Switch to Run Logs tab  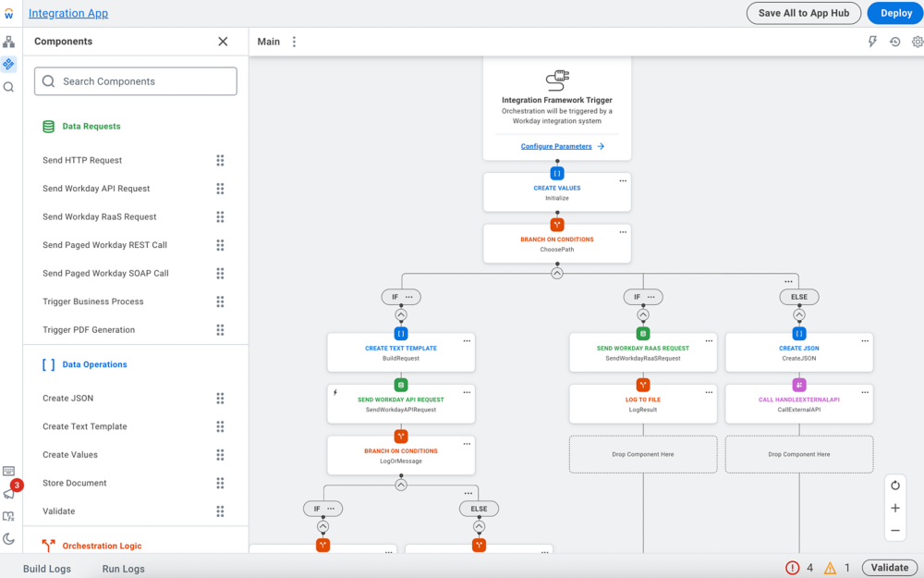123,569
